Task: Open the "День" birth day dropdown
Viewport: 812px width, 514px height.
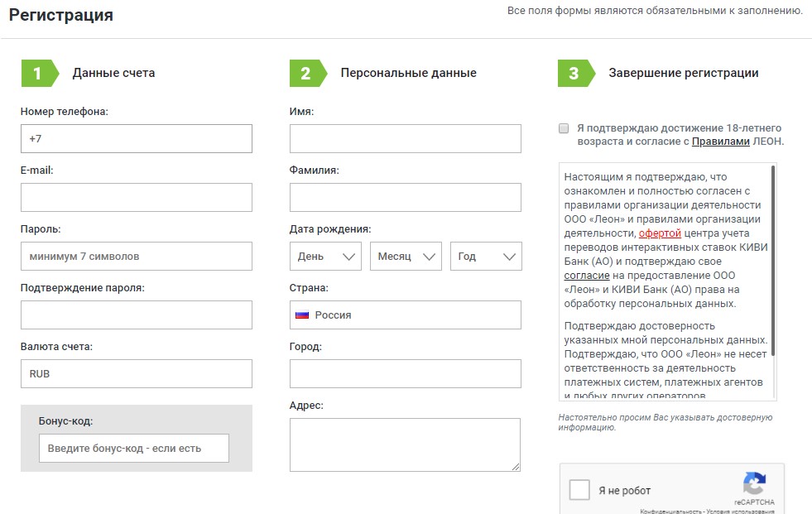Action: point(325,257)
